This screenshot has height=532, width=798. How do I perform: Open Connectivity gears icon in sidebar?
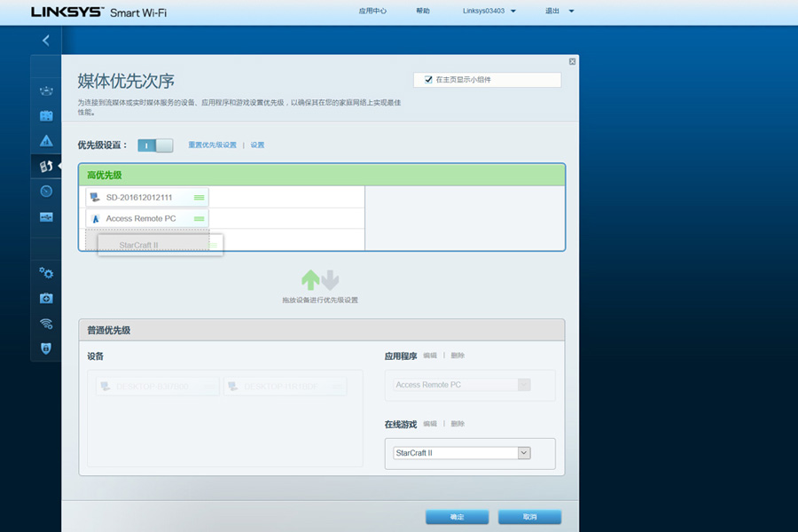coord(46,273)
